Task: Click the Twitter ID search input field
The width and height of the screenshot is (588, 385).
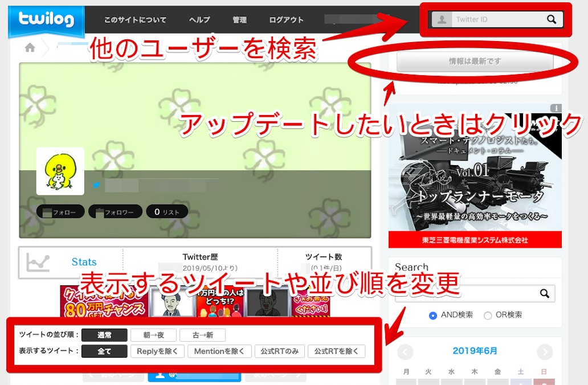Action: tap(496, 20)
